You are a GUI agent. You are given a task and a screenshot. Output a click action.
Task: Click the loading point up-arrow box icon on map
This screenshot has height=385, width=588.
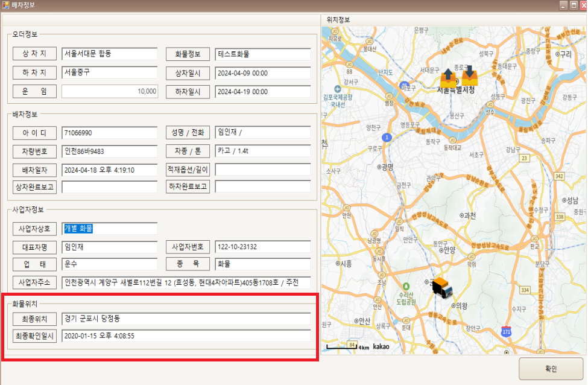point(449,77)
